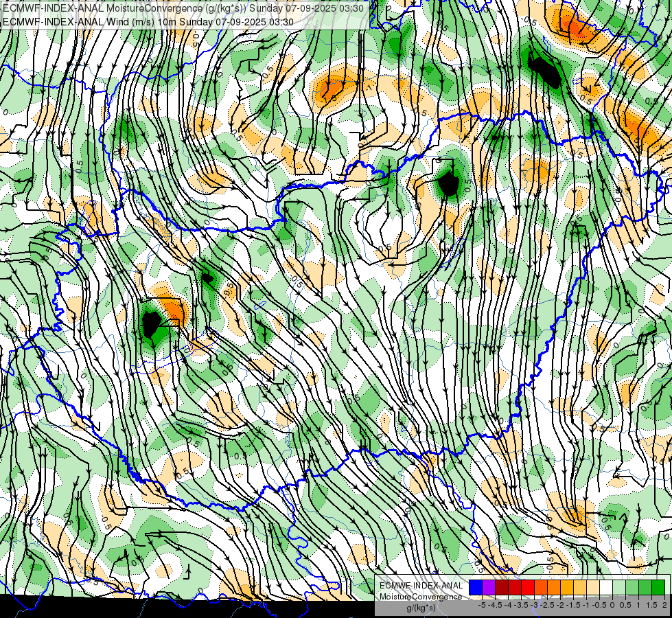Click the -1 tick label on the legend
Viewport: 672px width, 618px height.
(x=586, y=605)
